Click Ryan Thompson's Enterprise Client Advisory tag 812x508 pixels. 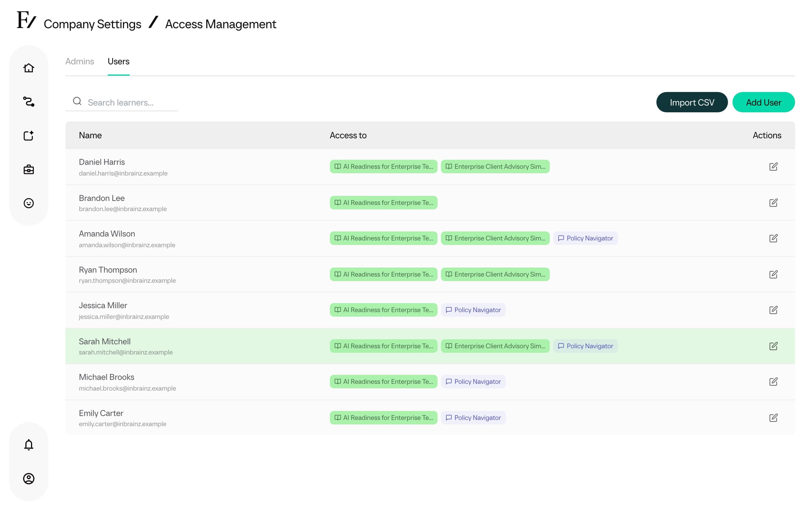[495, 274]
